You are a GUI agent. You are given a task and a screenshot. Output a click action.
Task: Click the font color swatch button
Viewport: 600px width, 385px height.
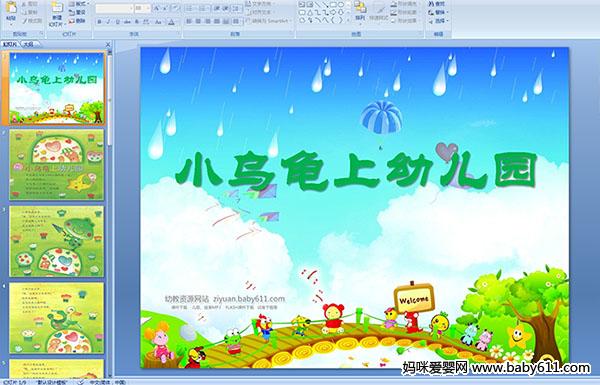click(171, 22)
